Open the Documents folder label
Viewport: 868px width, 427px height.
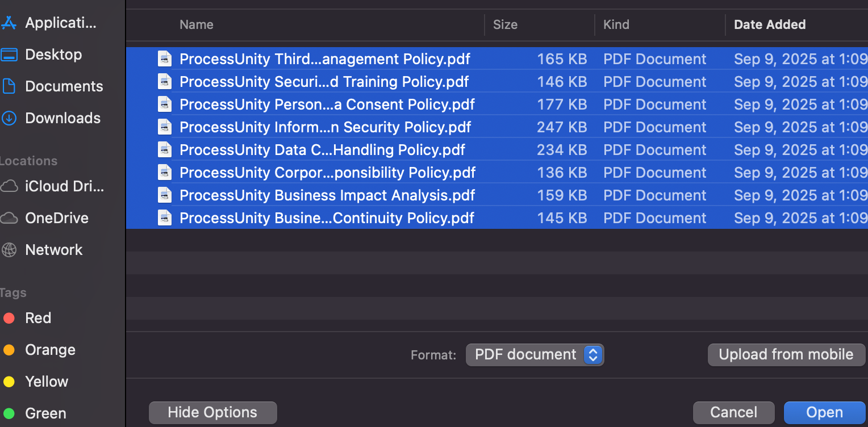tap(64, 86)
